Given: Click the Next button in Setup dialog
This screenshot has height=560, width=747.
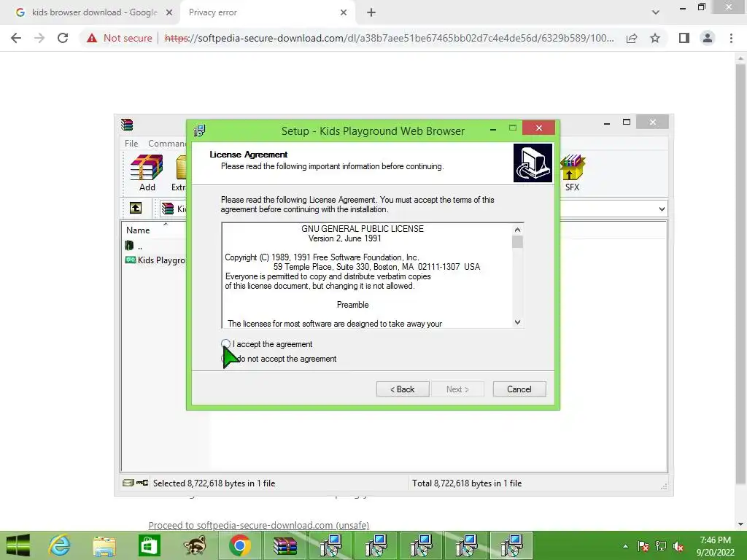Looking at the screenshot, I should coord(457,389).
